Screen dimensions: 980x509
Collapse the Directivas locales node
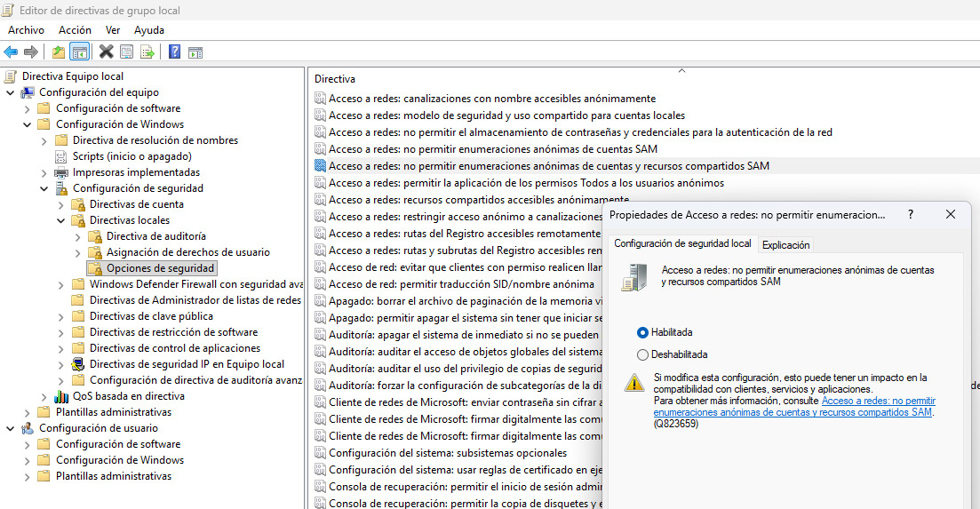pyautogui.click(x=60, y=220)
